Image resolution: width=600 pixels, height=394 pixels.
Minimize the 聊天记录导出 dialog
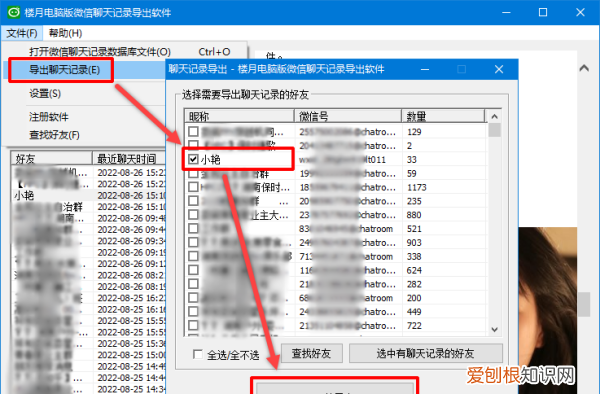425,69
